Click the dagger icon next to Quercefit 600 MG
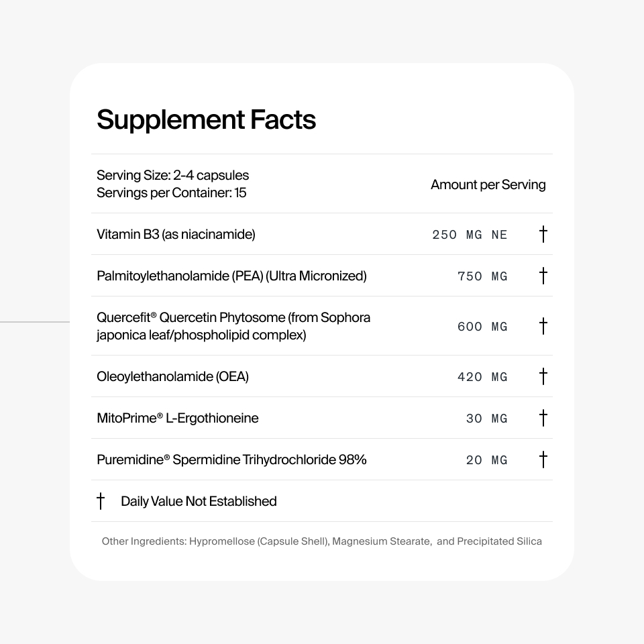This screenshot has width=644, height=644. click(543, 326)
